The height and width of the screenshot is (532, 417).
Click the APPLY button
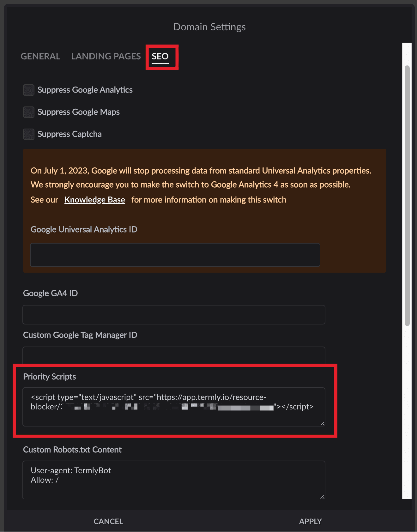pos(311,521)
